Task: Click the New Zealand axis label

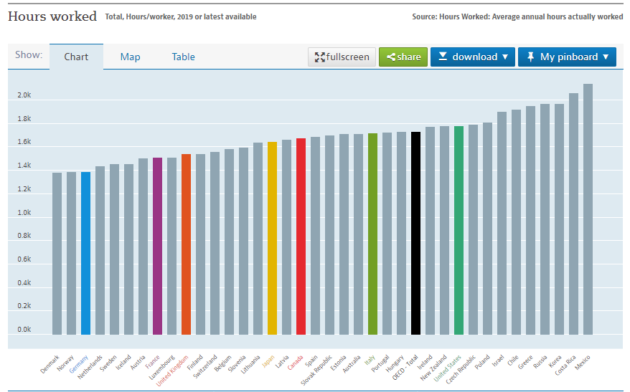Action: pyautogui.click(x=433, y=368)
